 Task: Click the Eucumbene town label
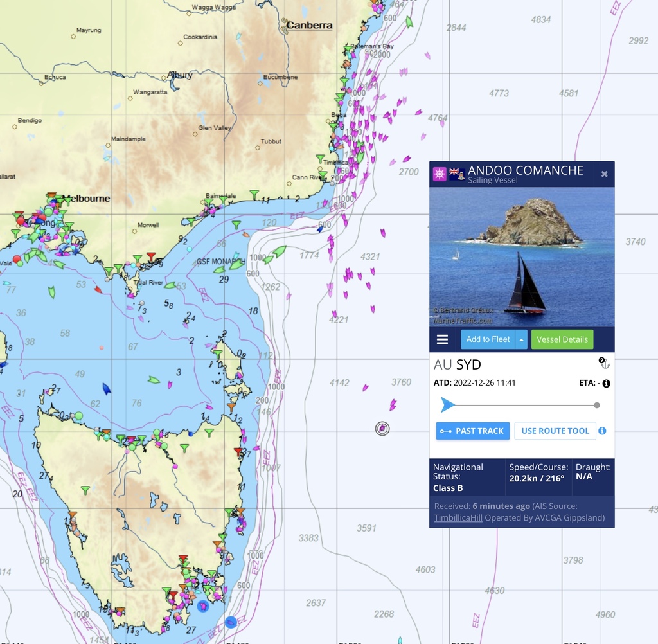click(x=280, y=77)
